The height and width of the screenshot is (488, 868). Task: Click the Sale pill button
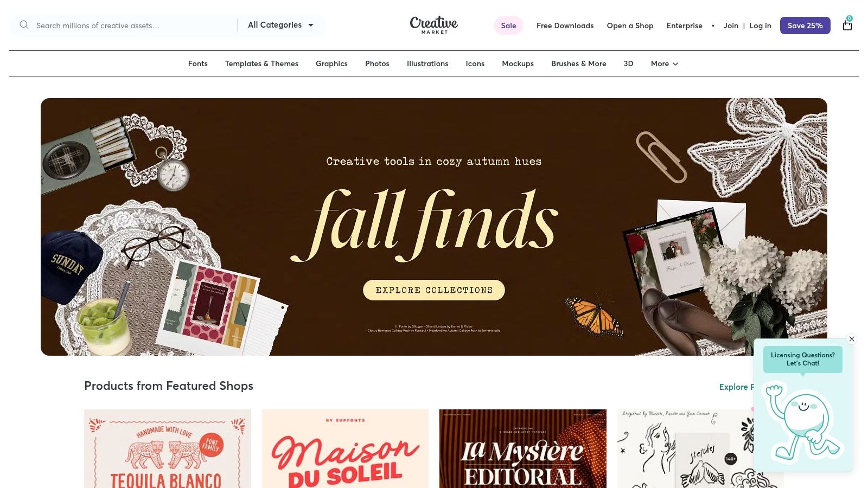[x=508, y=25]
